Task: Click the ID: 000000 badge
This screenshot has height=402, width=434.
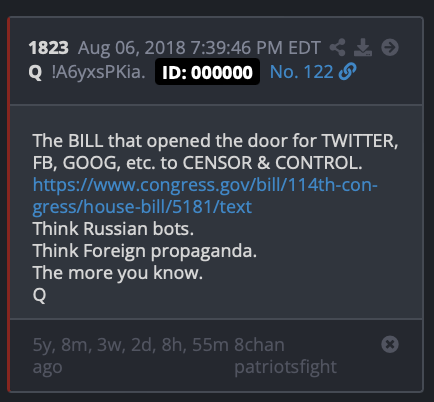Action: coord(207,72)
